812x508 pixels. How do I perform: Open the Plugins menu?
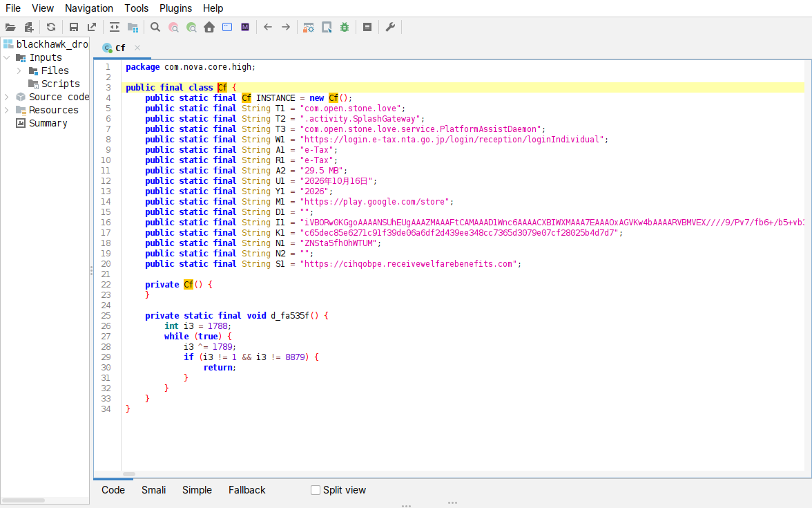coord(175,8)
